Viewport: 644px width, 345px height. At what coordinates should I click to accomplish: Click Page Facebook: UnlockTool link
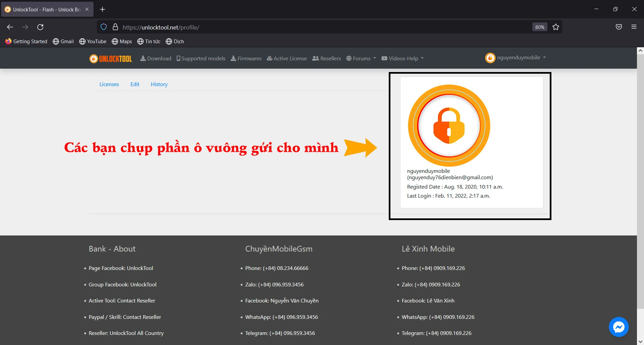(x=121, y=268)
